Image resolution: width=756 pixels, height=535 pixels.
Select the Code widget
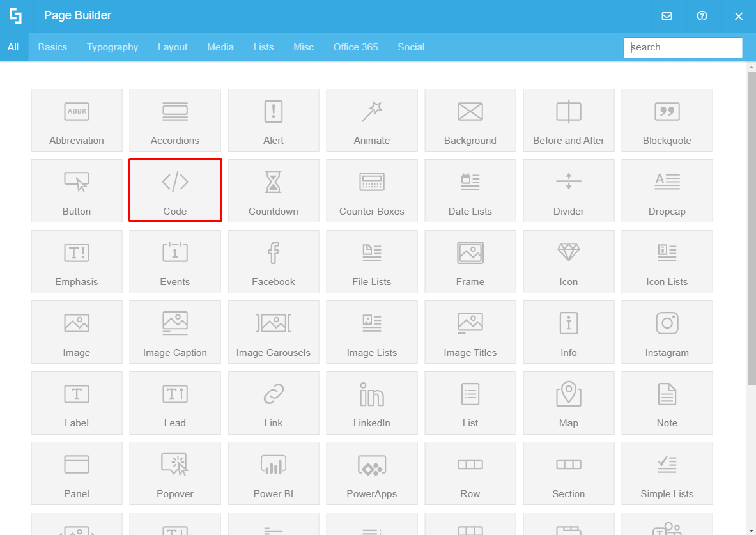[x=175, y=190]
